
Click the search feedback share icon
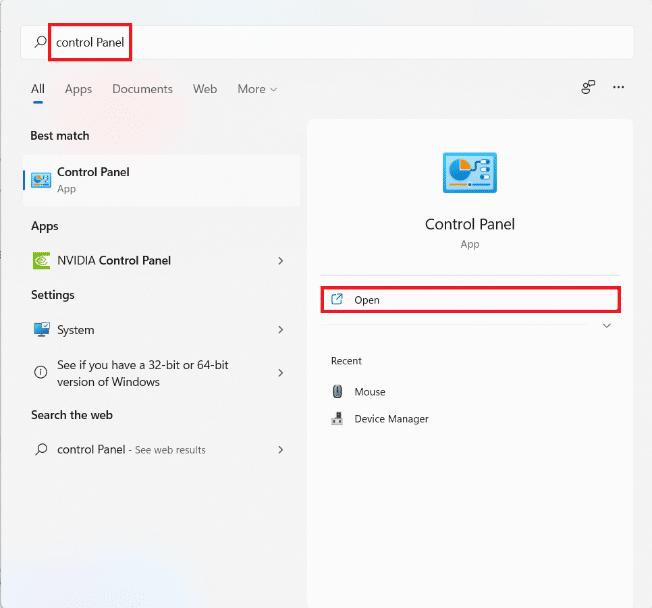[588, 88]
